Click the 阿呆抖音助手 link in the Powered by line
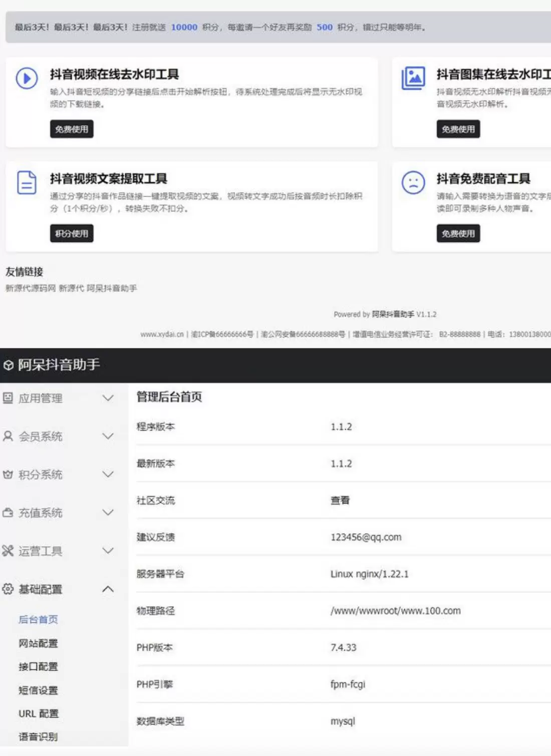Viewport: 551px width, 756px height. click(393, 314)
